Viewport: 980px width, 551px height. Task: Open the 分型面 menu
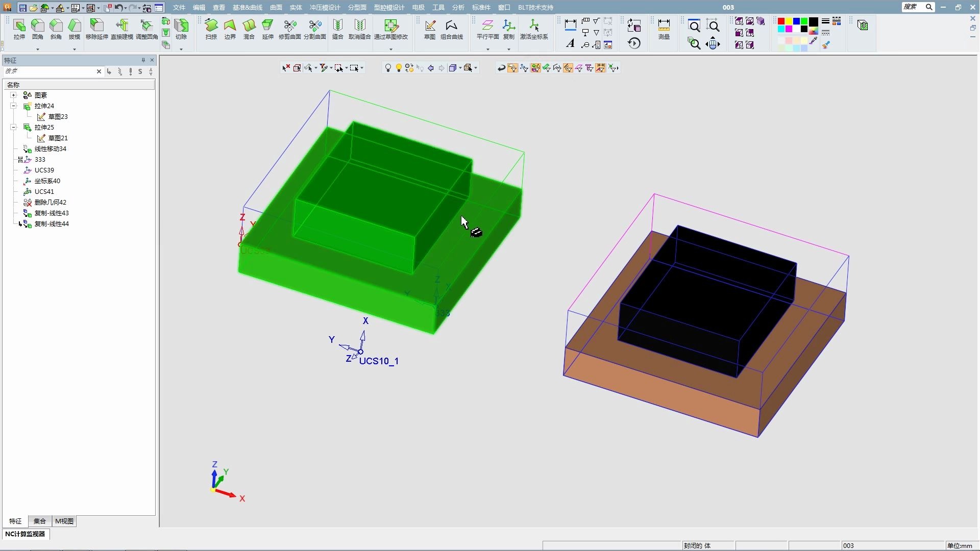click(x=357, y=7)
